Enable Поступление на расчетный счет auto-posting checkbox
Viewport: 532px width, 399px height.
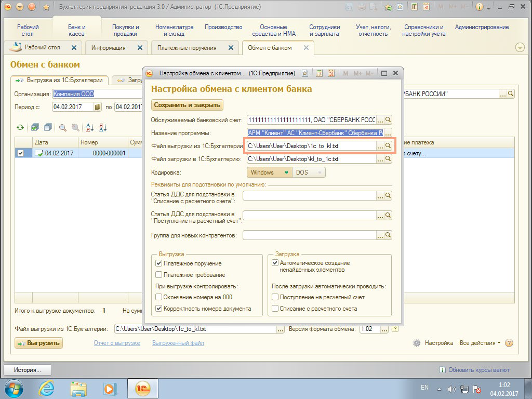pos(275,297)
